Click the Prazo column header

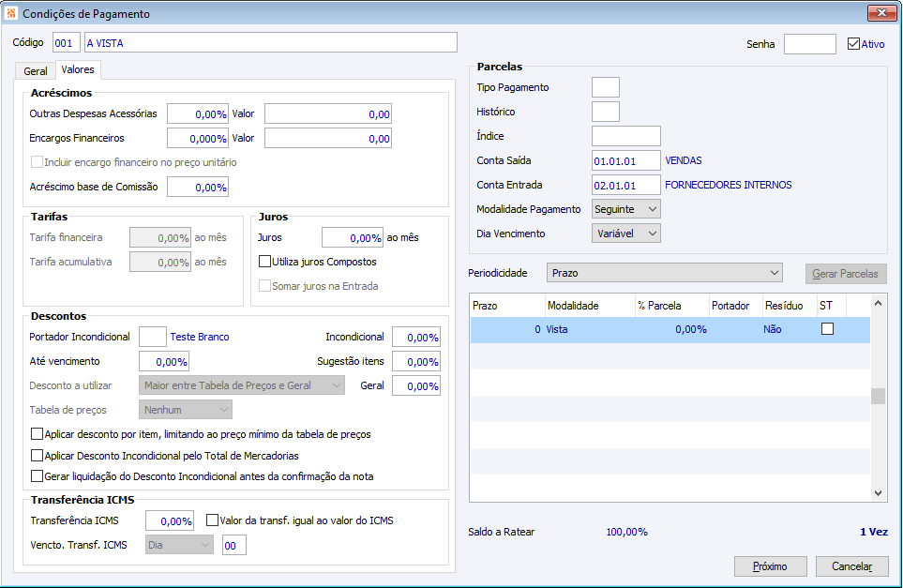click(x=507, y=305)
